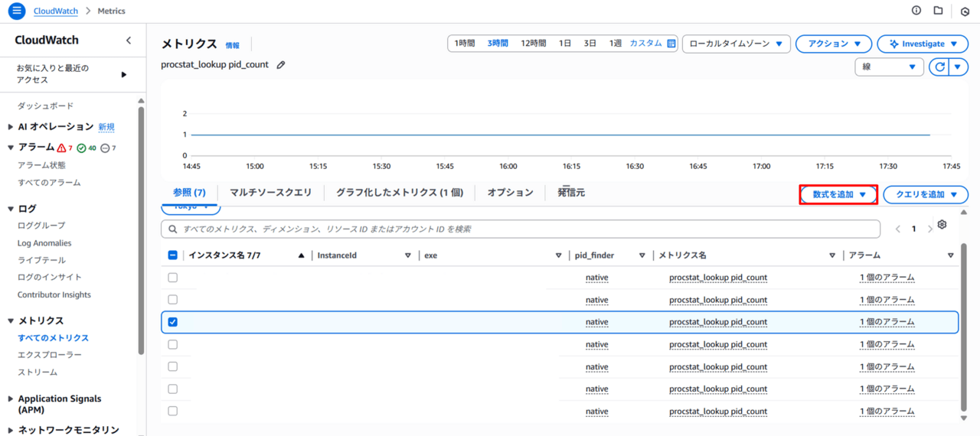This screenshot has height=436, width=980.
Task: Click the grey insufficient-data alarm count icon
Action: pyautogui.click(x=105, y=148)
